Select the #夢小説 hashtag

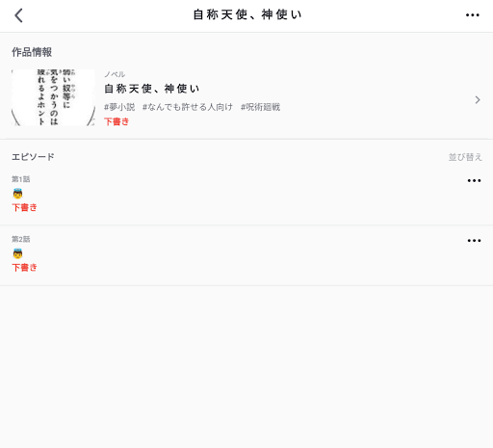coord(119,107)
